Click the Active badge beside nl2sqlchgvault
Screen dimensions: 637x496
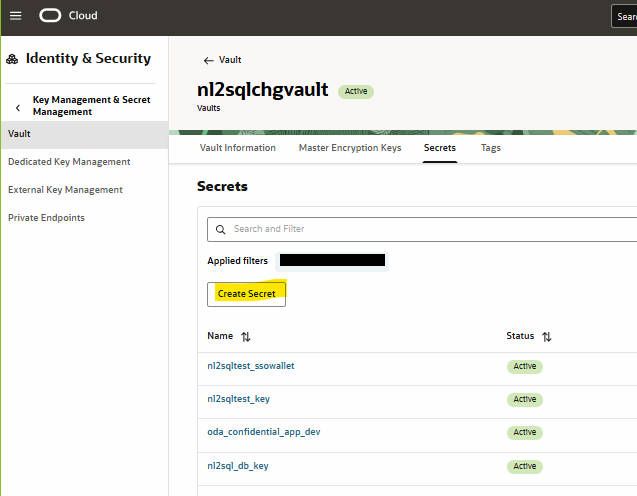356,91
